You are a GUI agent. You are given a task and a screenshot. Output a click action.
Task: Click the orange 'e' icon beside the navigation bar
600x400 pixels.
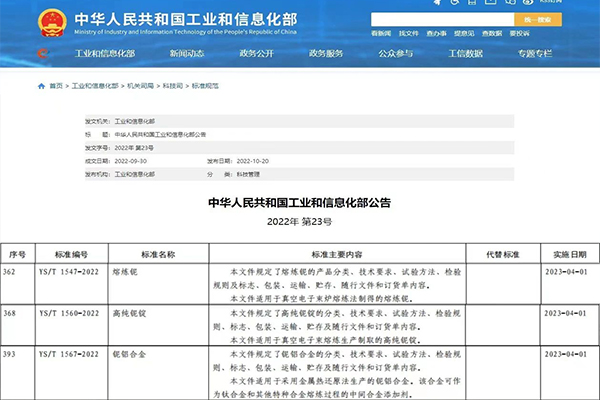[43, 53]
